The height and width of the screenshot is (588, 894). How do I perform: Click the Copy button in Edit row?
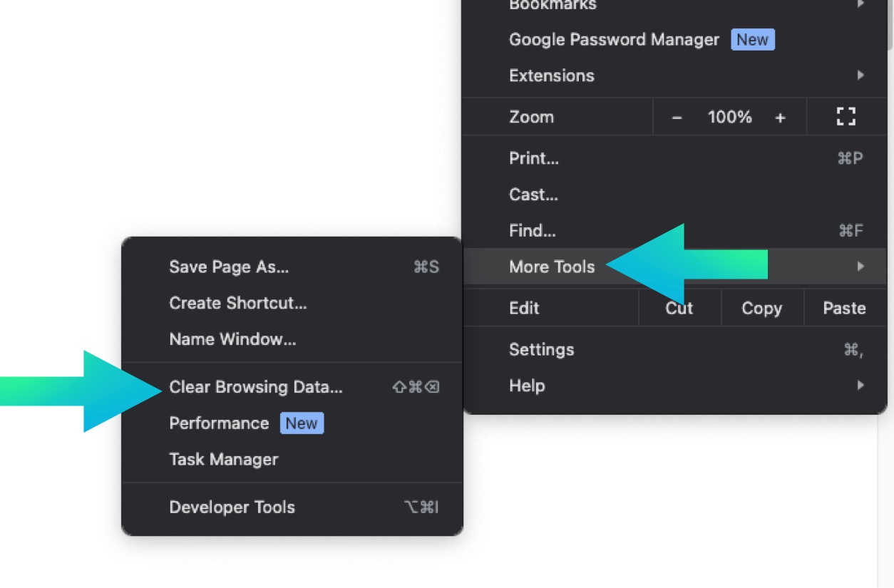click(761, 309)
